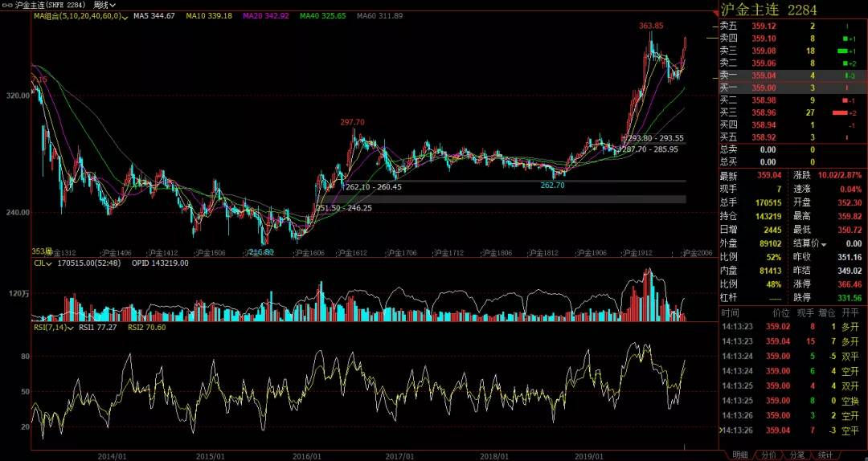Select the 14:13:24 双平 tick row
Viewport: 868px width, 461px height.
click(793, 357)
